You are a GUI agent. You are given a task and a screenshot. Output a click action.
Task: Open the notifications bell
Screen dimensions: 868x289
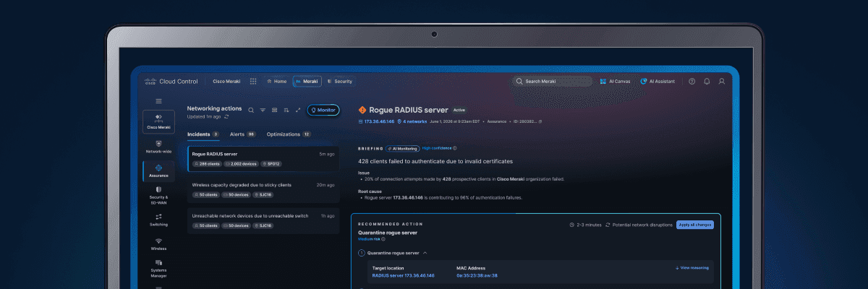coord(707,82)
